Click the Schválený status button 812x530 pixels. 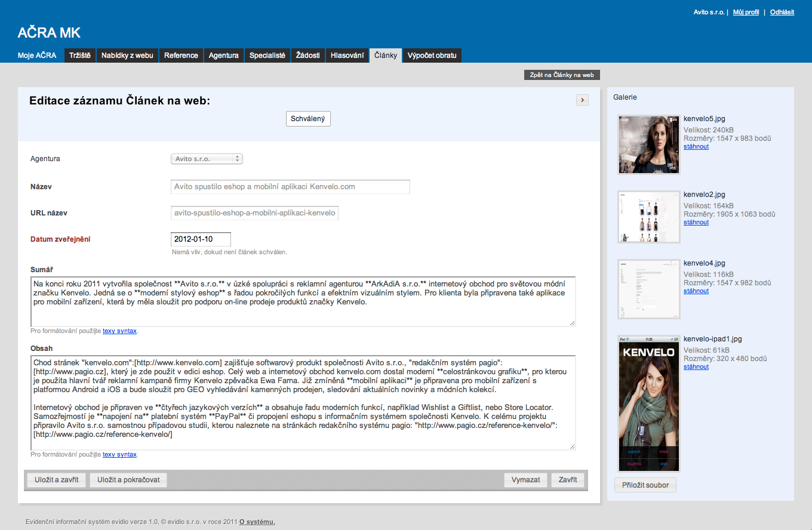[x=308, y=119]
